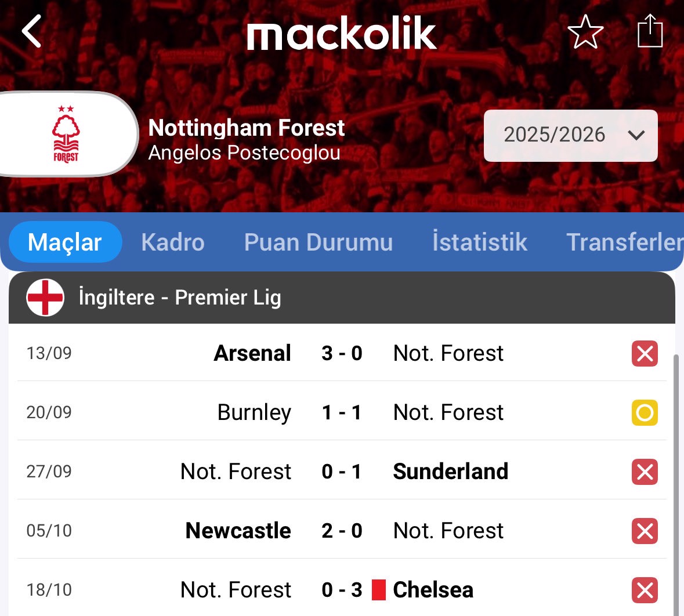Click the red card indicator beside Chelsea
Image resolution: width=684 pixels, height=616 pixels.
pos(379,590)
